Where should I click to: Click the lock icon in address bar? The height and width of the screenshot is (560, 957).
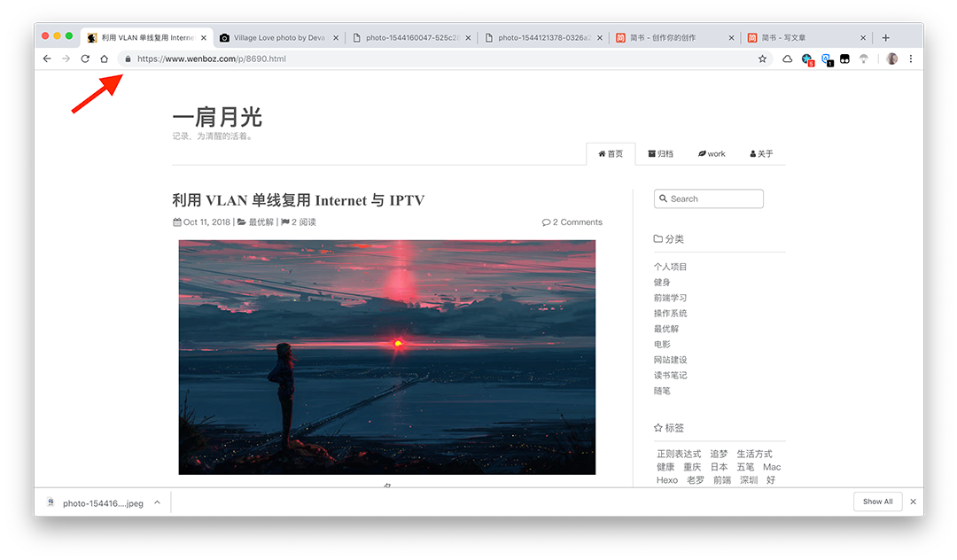coord(128,58)
